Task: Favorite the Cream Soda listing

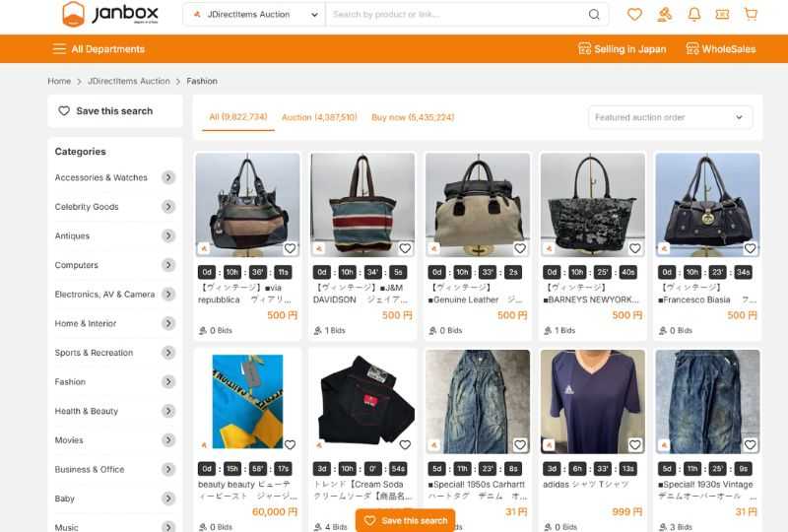Action: pos(405,445)
